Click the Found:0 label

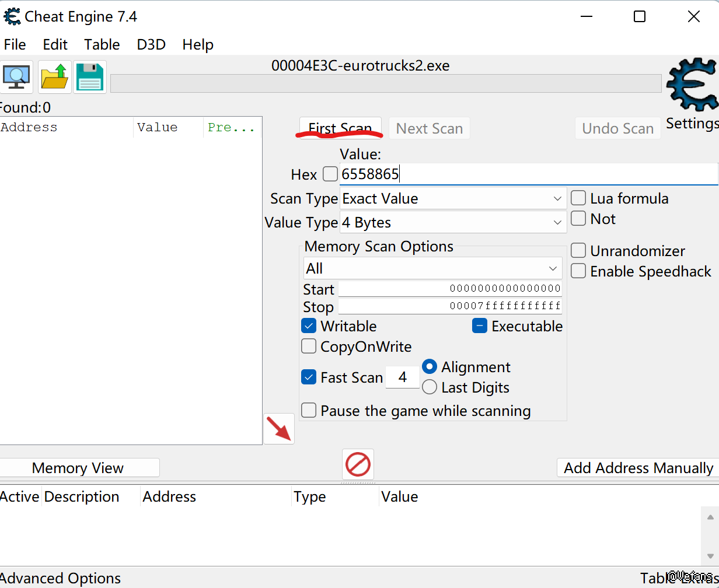tap(25, 107)
